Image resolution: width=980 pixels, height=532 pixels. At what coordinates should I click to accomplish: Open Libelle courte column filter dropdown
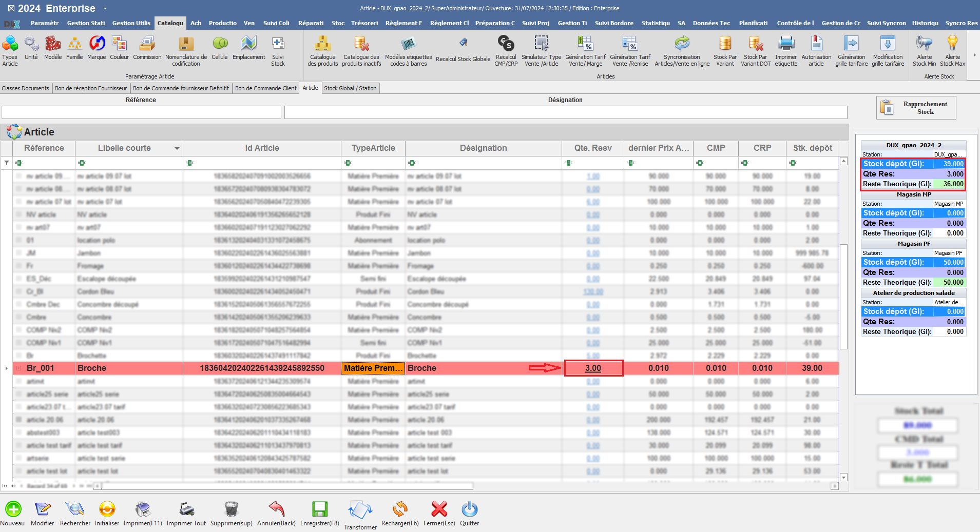(177, 148)
